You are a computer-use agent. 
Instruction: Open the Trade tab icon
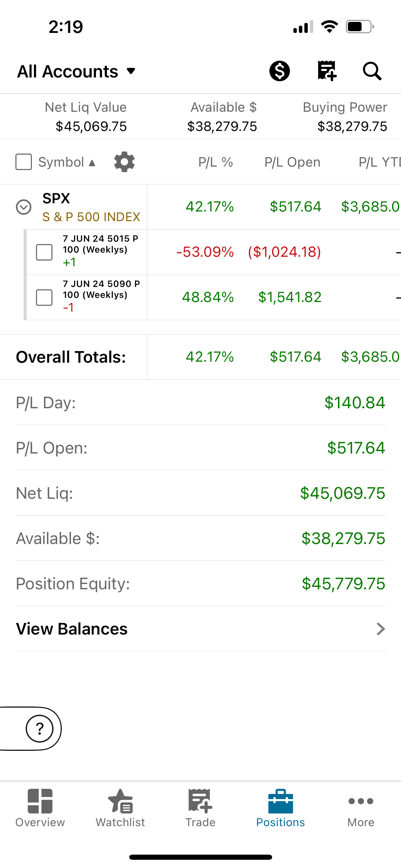click(200, 801)
